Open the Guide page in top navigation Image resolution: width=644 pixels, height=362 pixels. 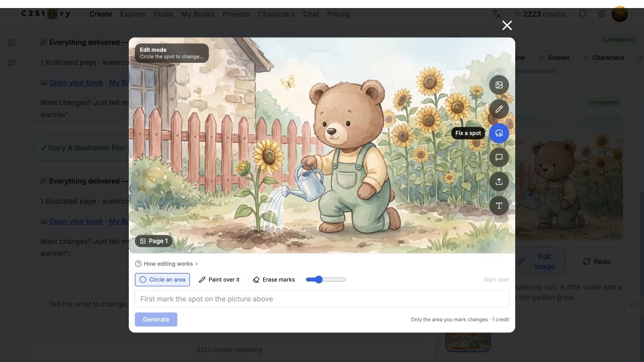pyautogui.click(x=163, y=14)
